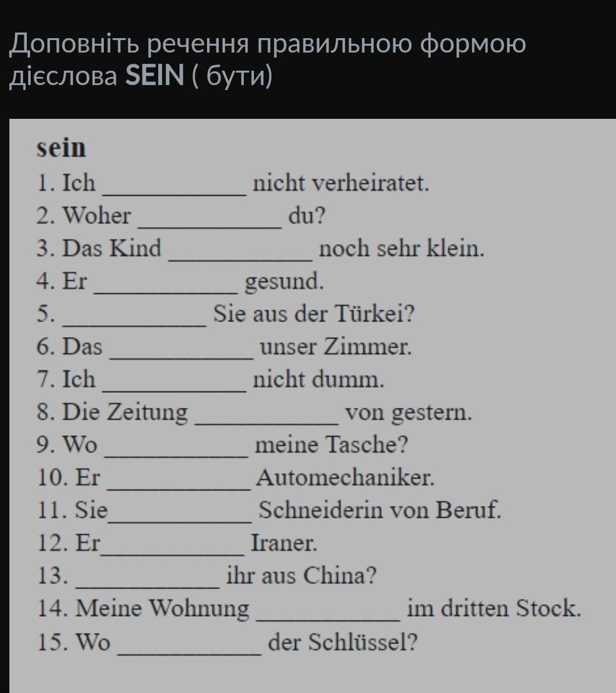Click the text 'Доповніть речення правильною формою'

click(268, 44)
